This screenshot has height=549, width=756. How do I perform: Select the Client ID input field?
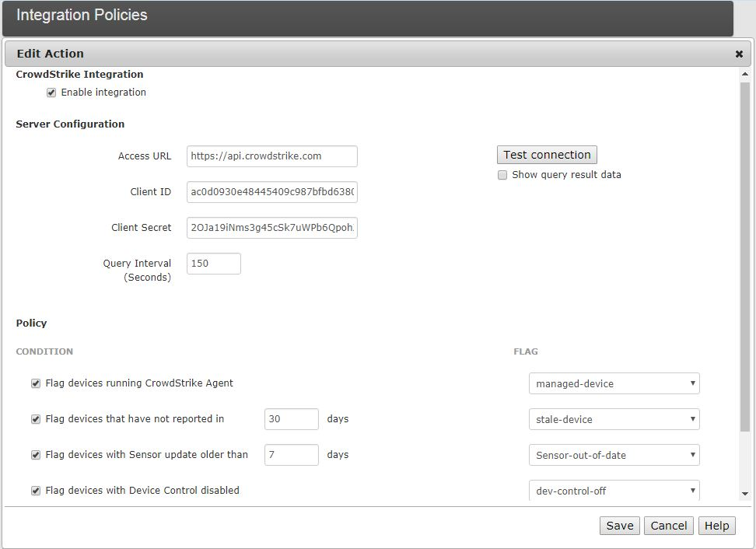[271, 192]
